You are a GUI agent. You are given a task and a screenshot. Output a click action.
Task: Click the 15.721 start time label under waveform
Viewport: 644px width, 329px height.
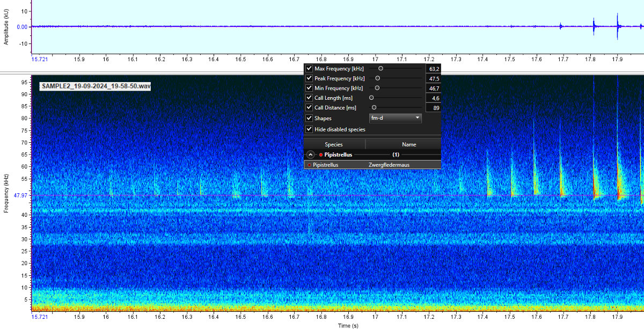[39, 60]
